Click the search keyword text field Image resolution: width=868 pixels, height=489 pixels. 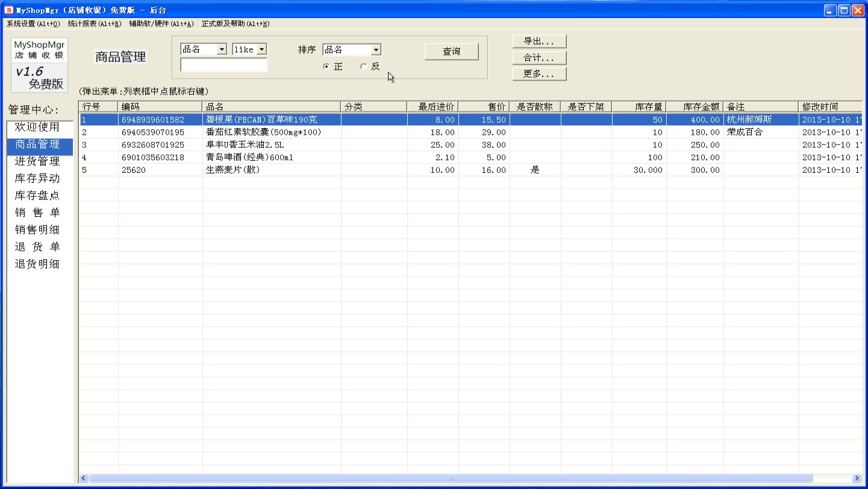coord(223,65)
